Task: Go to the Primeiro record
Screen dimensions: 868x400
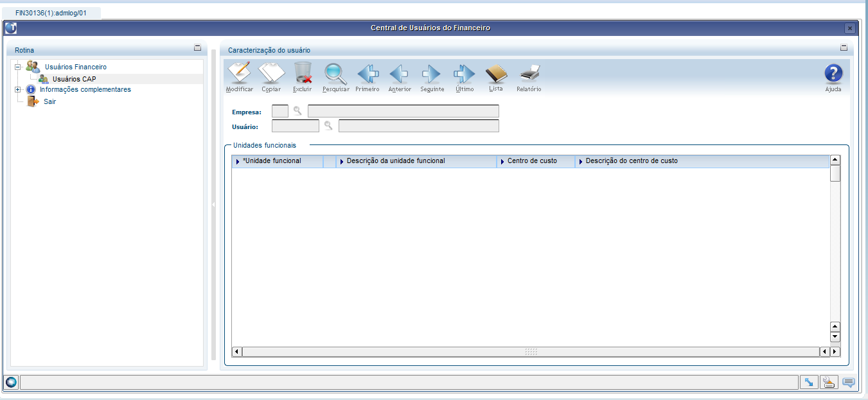Action: 368,74
